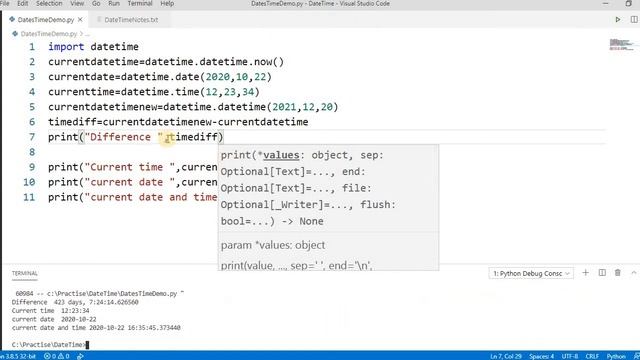This screenshot has height=360, width=640.
Task: Open the Selection menu
Action: [49, 4]
